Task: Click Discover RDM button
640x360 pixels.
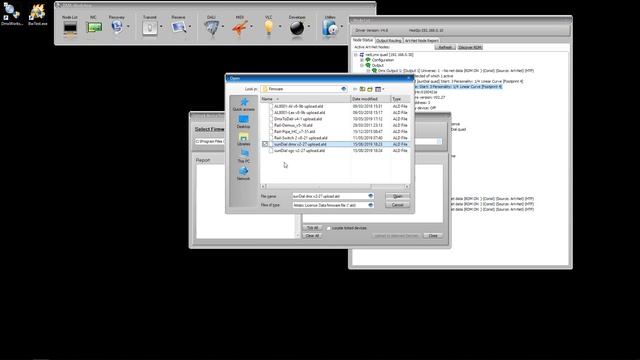Action: (x=470, y=47)
